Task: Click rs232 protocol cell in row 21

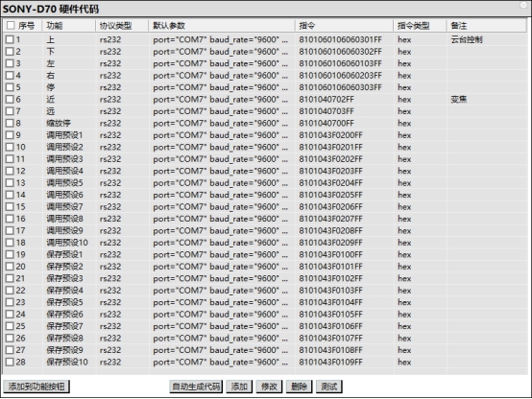Action: (110, 278)
